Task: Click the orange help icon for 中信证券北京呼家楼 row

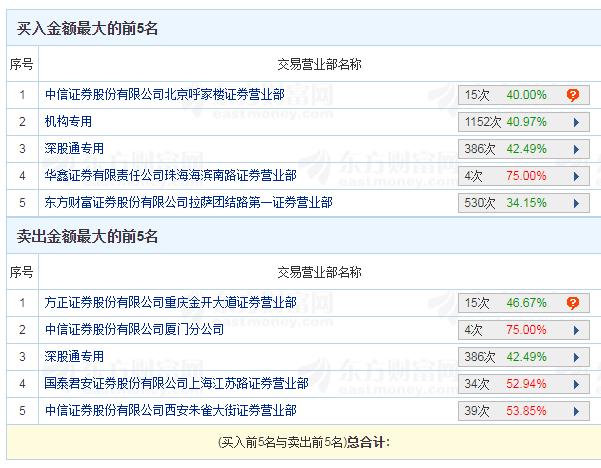Action: (x=573, y=95)
